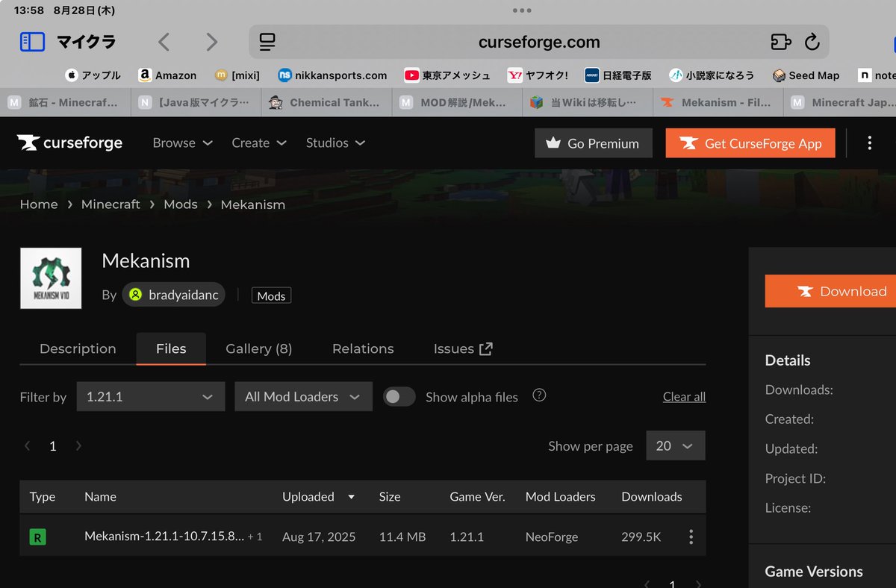Screen dimensions: 896x588
Task: Click Go Premium button
Action: click(x=594, y=143)
